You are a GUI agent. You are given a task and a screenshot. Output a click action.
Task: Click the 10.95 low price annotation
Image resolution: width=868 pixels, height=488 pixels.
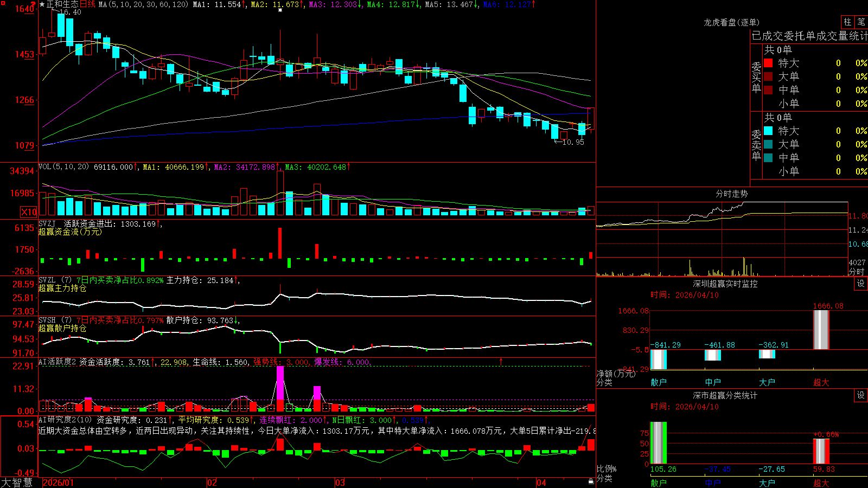pos(573,142)
